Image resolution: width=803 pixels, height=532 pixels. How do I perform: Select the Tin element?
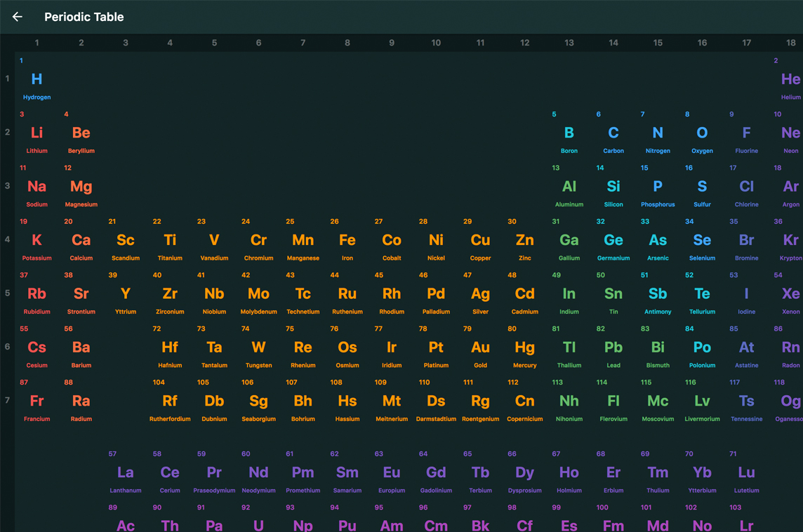coord(613,294)
